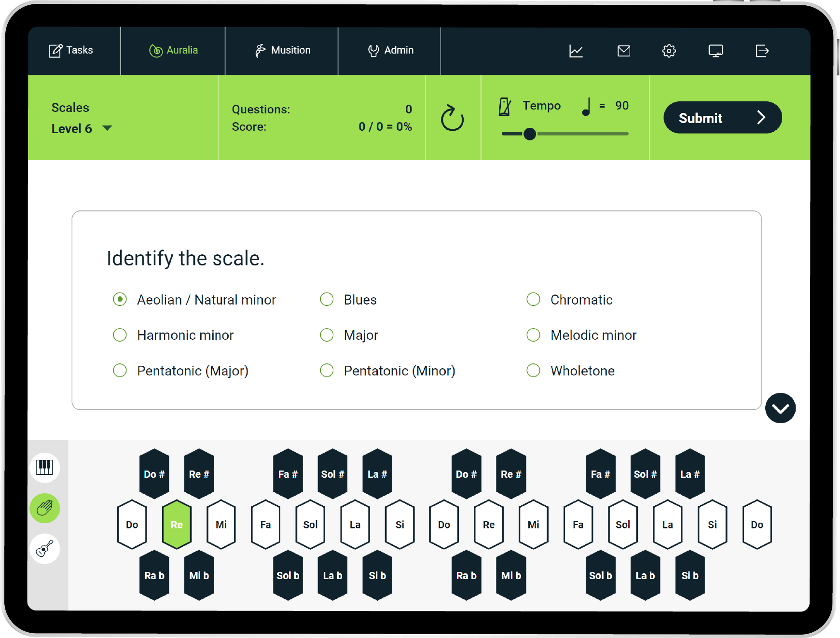This screenshot has height=638, width=840.
Task: Expand the Level 6 dropdown
Action: pos(107,128)
